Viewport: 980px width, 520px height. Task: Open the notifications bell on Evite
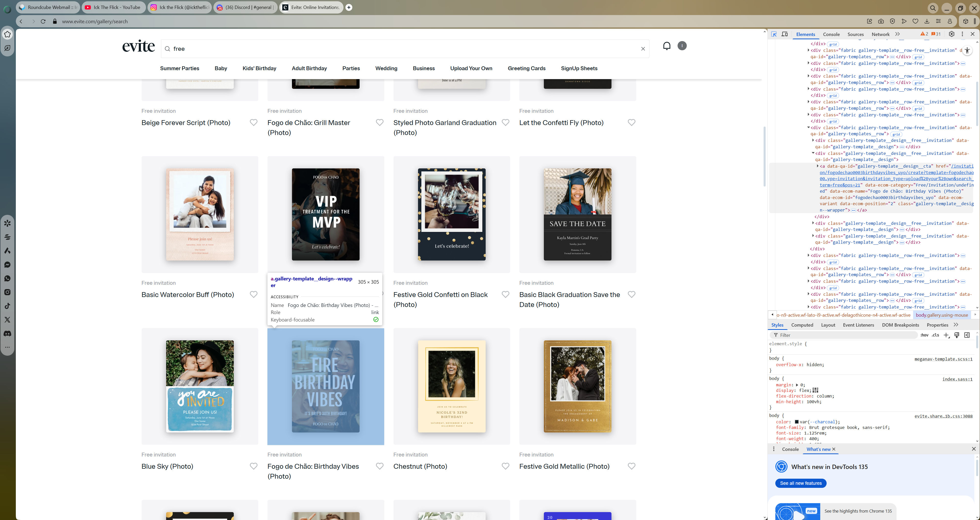click(x=667, y=46)
